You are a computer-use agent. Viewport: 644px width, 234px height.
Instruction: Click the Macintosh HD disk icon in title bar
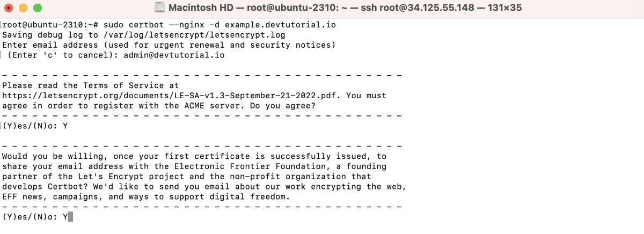pos(159,8)
